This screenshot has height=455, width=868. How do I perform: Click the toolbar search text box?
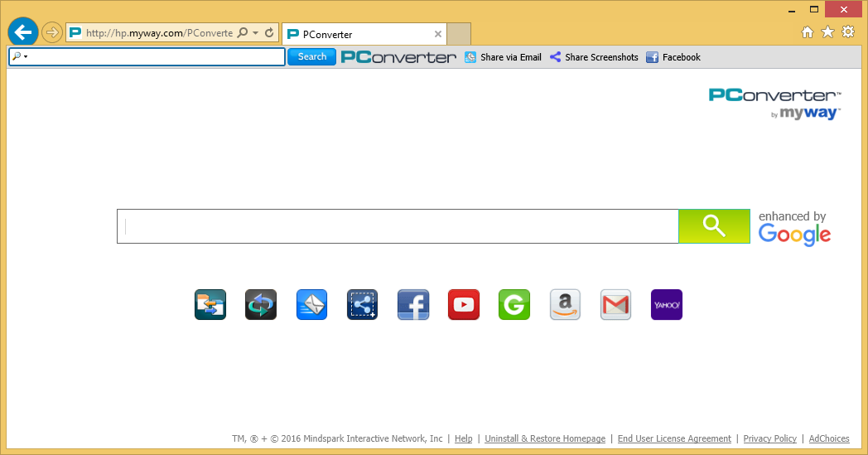click(x=147, y=56)
